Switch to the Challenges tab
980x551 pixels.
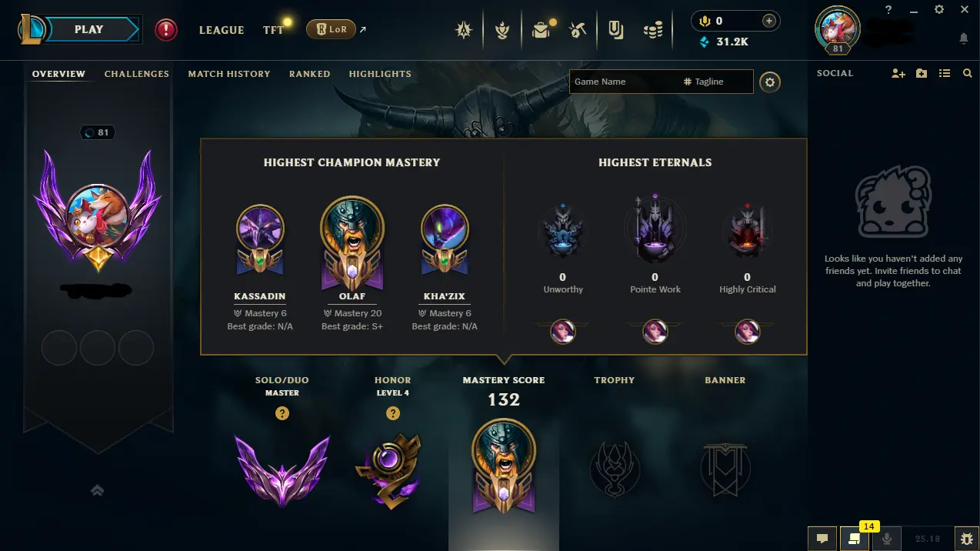point(137,74)
